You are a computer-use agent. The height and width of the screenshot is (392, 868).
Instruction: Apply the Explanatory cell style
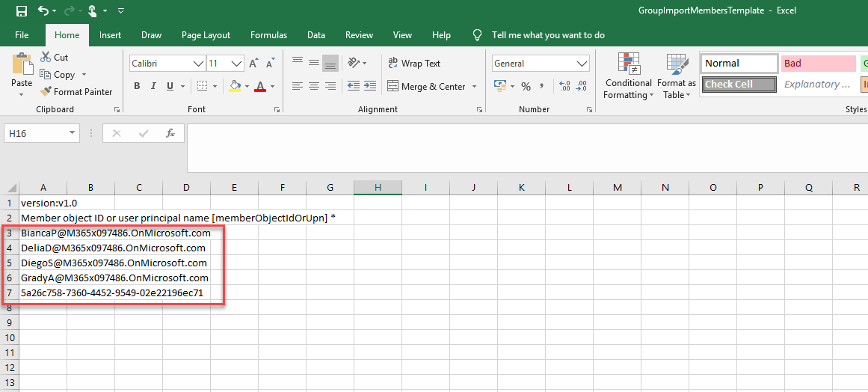[818, 84]
